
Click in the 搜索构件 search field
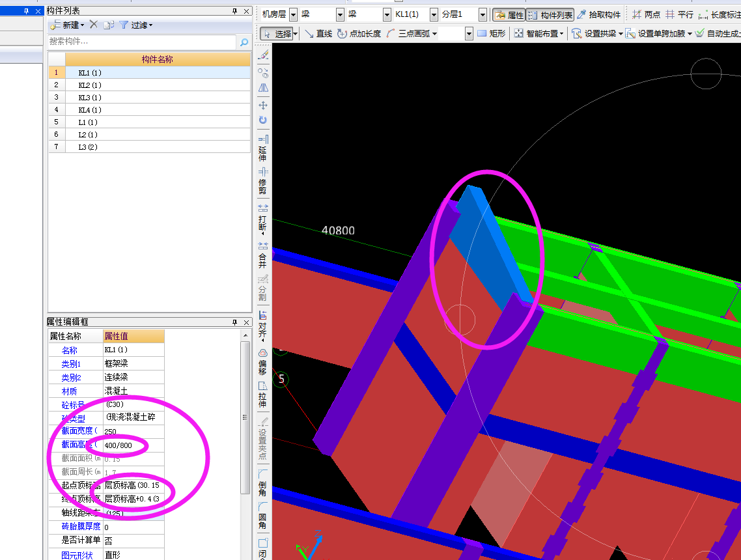pos(142,42)
